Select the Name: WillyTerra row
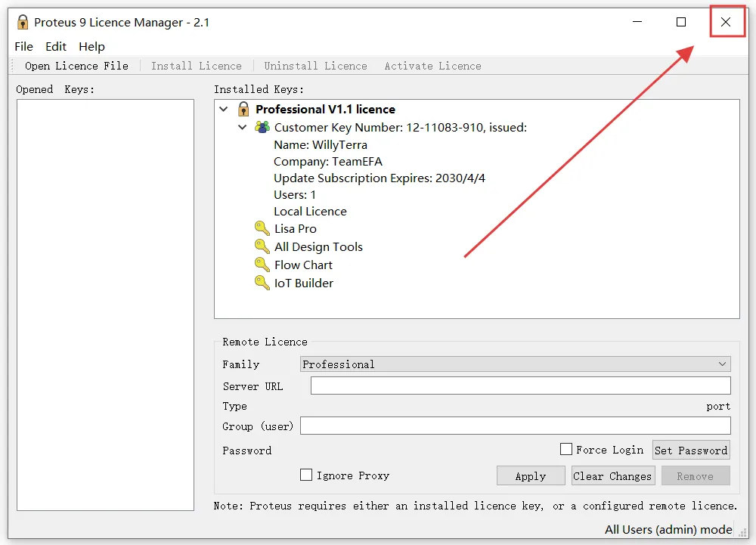The image size is (756, 545). 321,144
